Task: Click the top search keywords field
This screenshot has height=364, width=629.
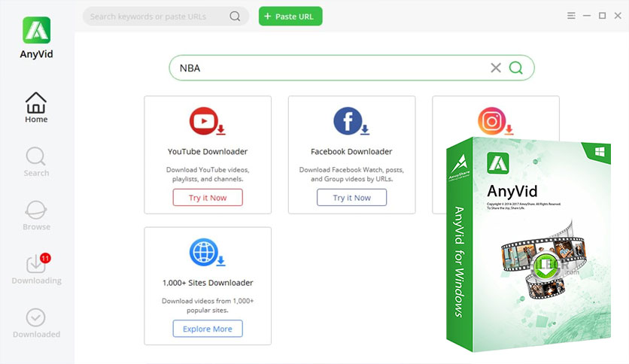Action: [x=158, y=16]
